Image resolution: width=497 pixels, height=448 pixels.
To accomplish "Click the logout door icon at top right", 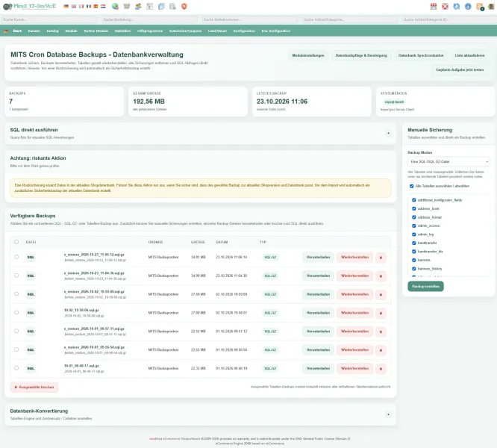I will pos(491,6).
